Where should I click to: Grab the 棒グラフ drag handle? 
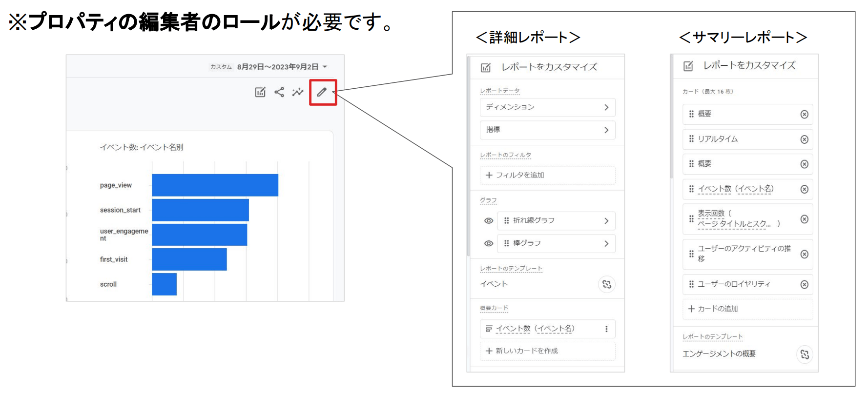(506, 243)
